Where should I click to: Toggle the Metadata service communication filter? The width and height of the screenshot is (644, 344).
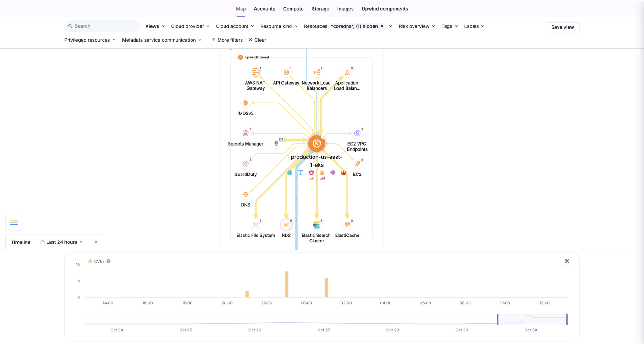161,40
